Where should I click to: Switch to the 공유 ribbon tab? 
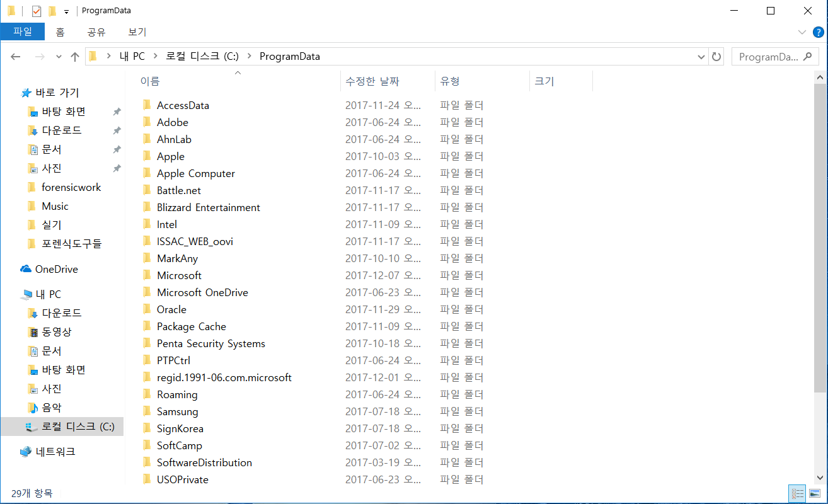point(96,31)
